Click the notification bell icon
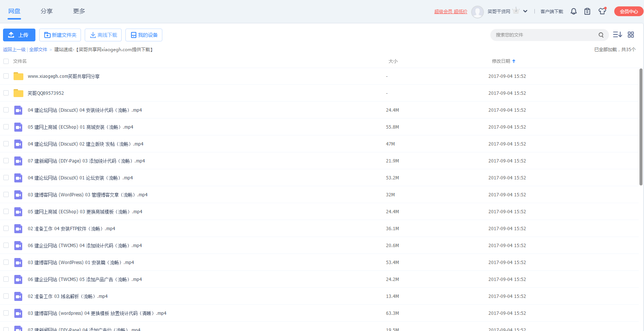The width and height of the screenshot is (644, 331). coord(574,11)
